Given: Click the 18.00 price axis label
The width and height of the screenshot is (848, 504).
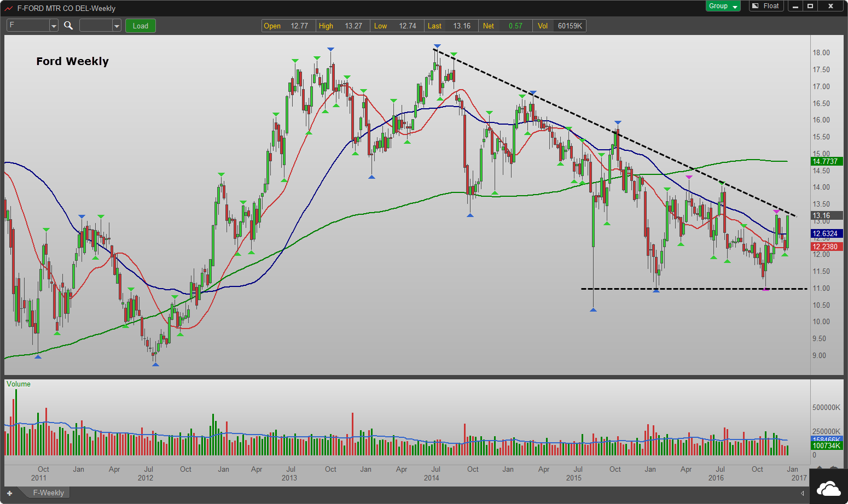Looking at the screenshot, I should tap(821, 52).
